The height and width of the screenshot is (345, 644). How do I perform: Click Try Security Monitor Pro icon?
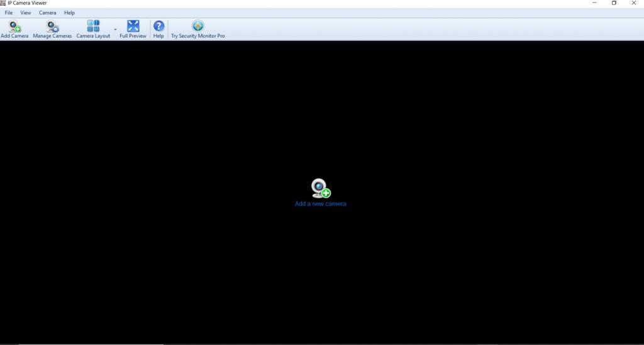[x=197, y=26]
